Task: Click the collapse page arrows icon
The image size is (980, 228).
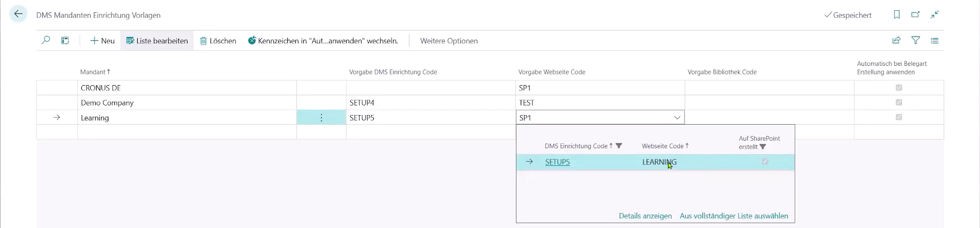Action: coord(935,15)
